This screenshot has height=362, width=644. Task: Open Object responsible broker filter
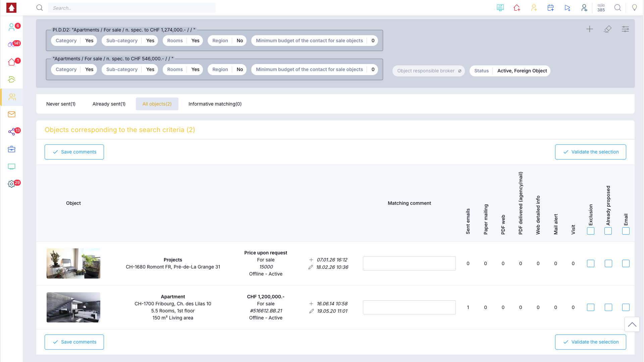[429, 71]
